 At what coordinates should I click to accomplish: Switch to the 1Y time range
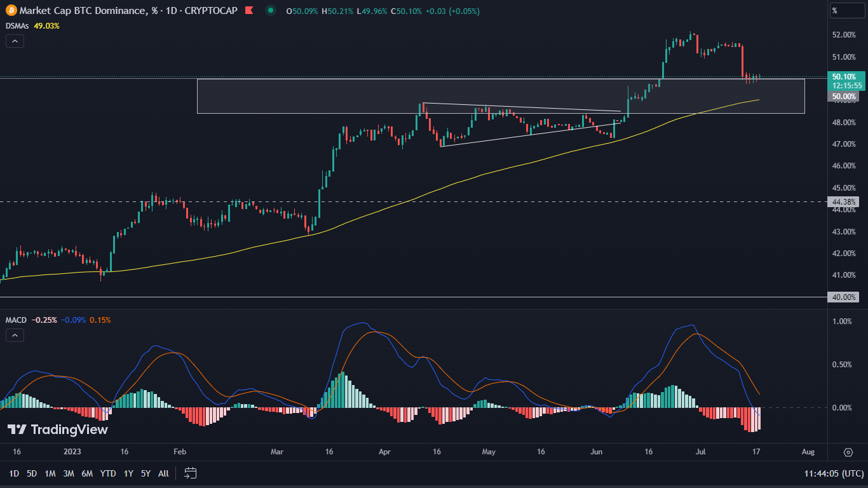point(128,473)
